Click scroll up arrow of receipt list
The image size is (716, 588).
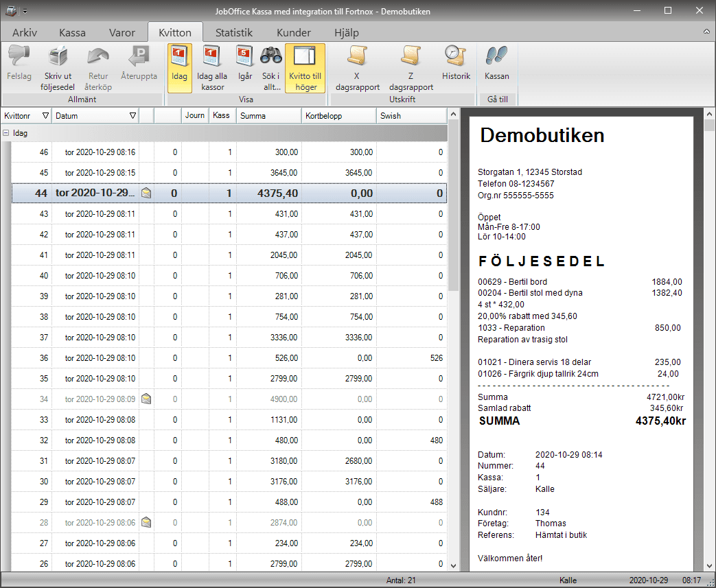point(453,114)
